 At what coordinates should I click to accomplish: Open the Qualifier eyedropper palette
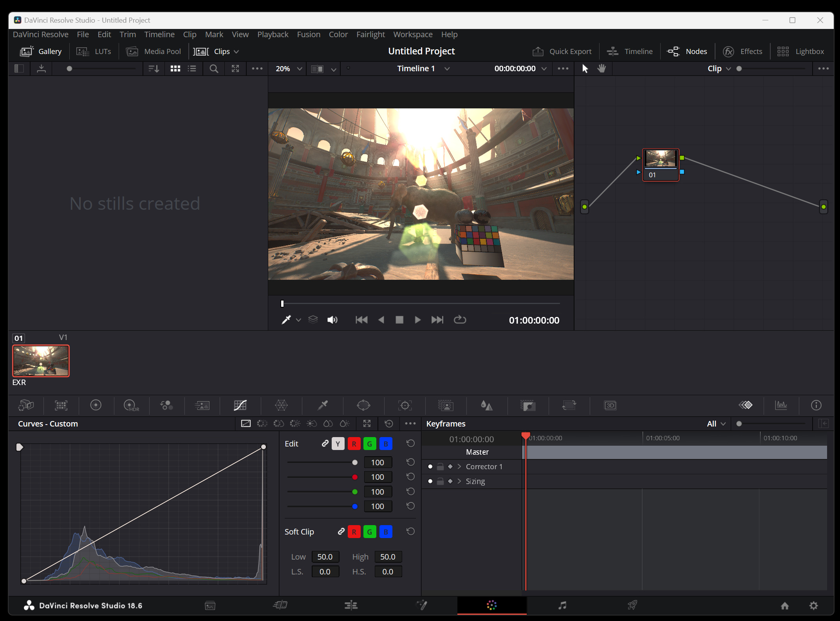323,405
